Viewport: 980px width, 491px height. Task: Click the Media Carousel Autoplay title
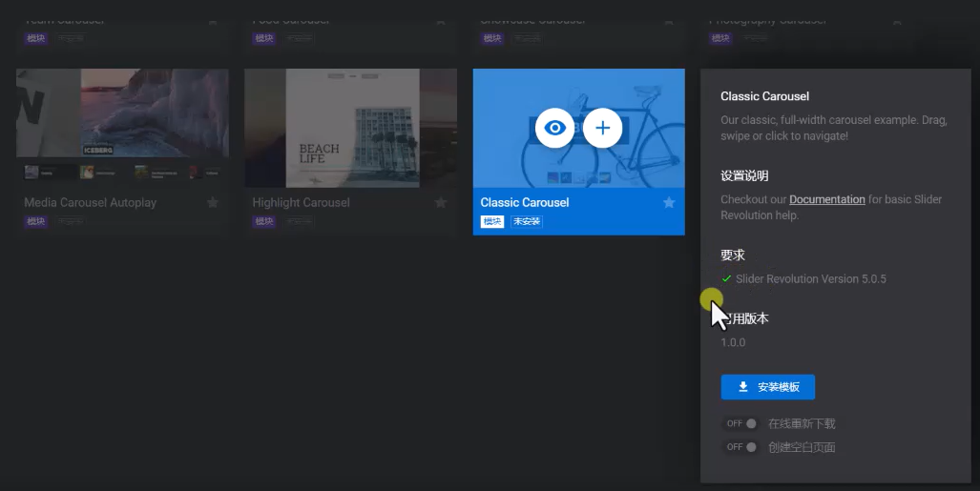coord(90,202)
